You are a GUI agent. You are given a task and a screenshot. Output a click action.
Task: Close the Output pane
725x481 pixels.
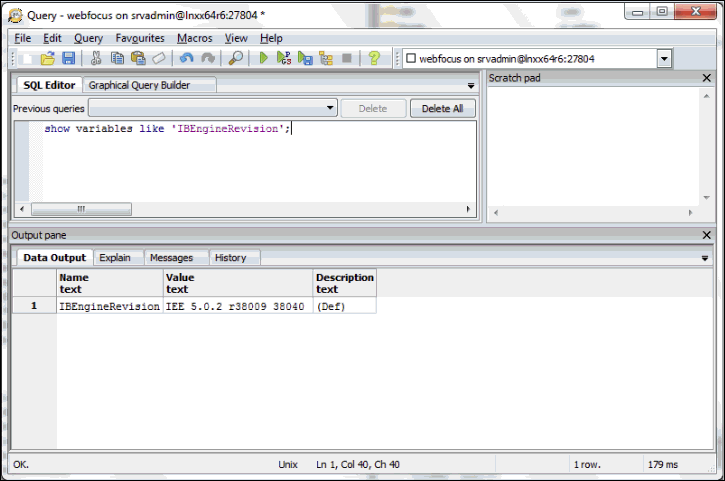pyautogui.click(x=707, y=235)
